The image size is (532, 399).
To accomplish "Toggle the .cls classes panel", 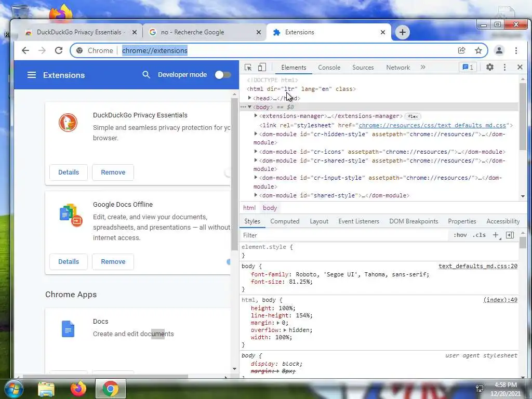I will 479,235.
